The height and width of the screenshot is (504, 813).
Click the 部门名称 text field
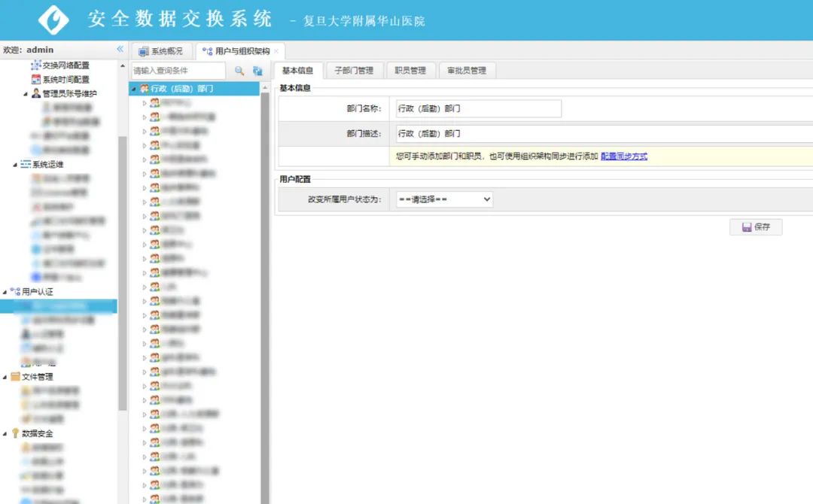point(479,109)
